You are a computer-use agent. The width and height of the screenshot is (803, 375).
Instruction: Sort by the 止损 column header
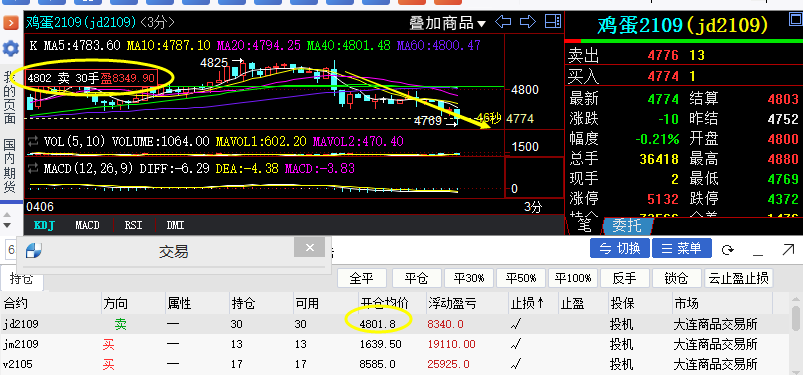point(527,304)
